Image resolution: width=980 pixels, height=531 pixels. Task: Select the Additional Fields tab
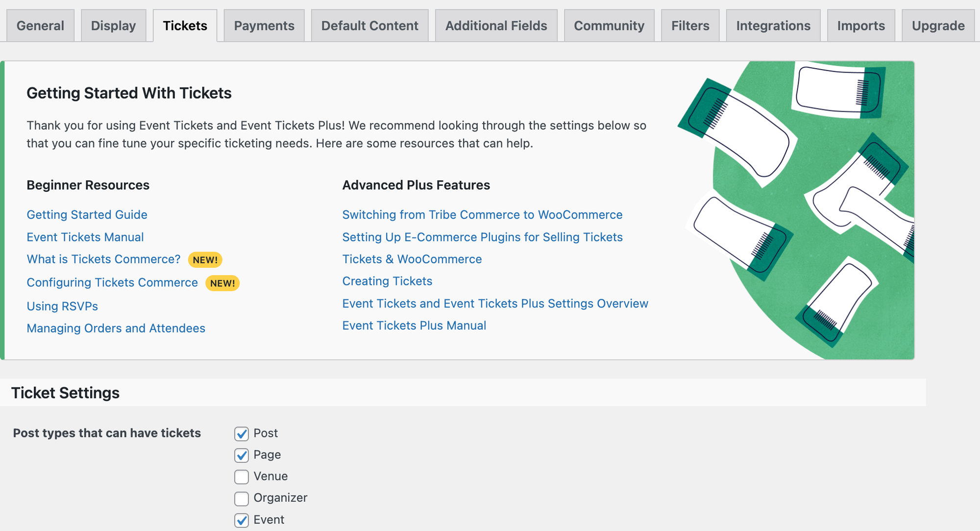[495, 25]
